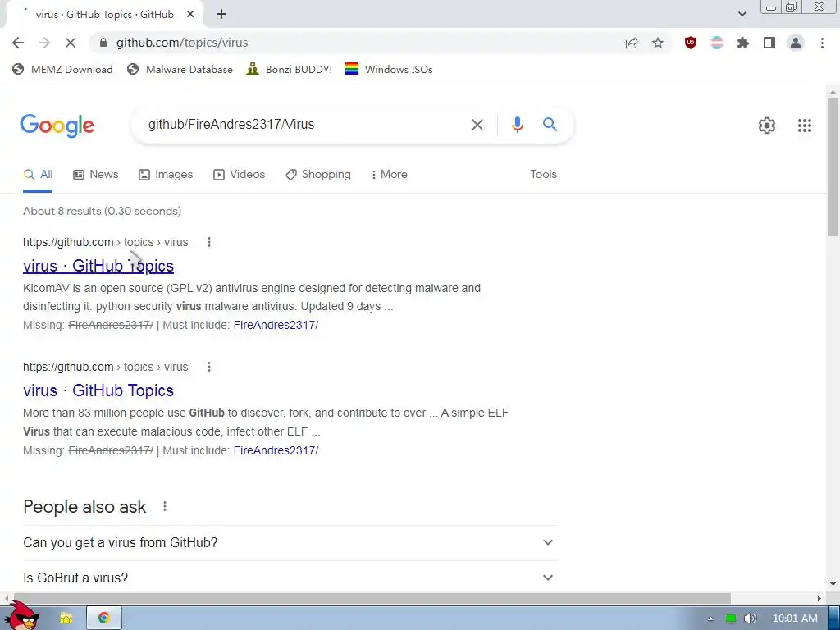
Task: Open the Angry Birds start button
Action: pyautogui.click(x=22, y=615)
